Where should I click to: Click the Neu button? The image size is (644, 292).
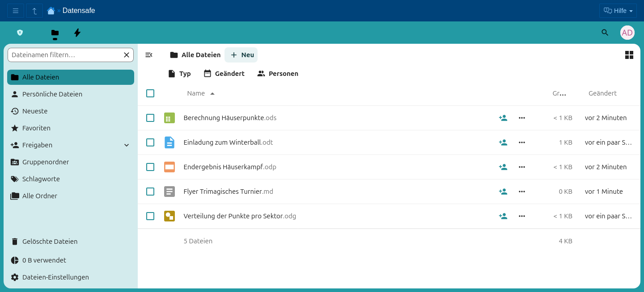(x=241, y=55)
